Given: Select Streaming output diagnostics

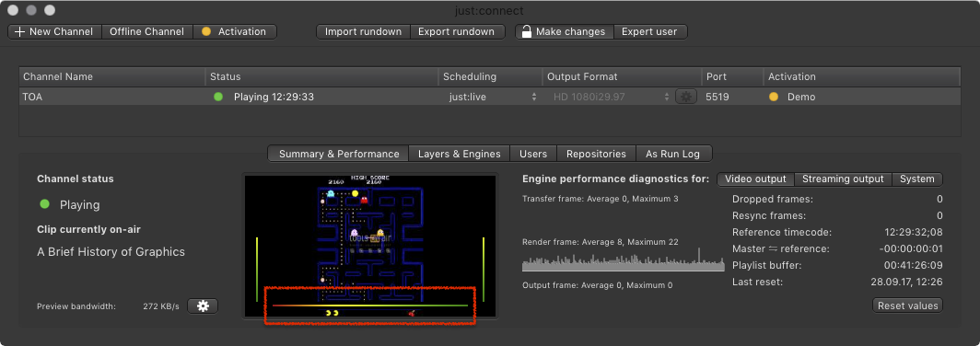Looking at the screenshot, I should point(843,179).
